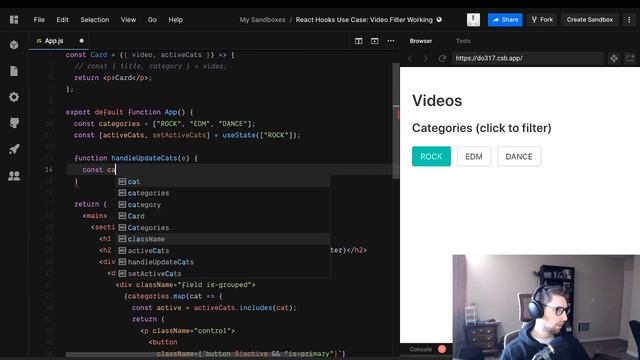Split the editor with layout icon
This screenshot has height=360, width=640.
358,41
